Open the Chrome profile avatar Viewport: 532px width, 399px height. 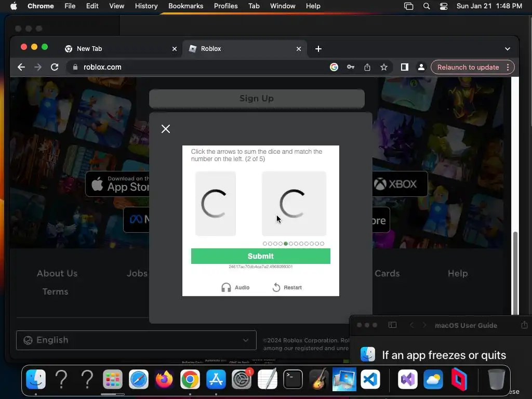(x=421, y=67)
